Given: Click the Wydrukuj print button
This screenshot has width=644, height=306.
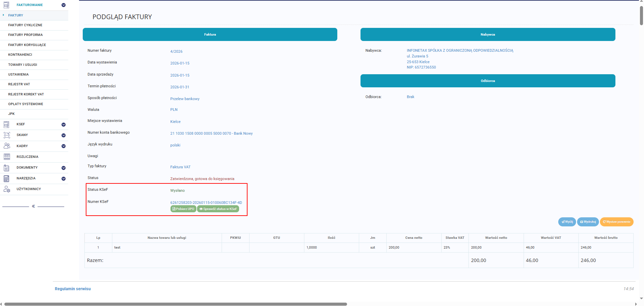Looking at the screenshot, I should click(x=588, y=222).
